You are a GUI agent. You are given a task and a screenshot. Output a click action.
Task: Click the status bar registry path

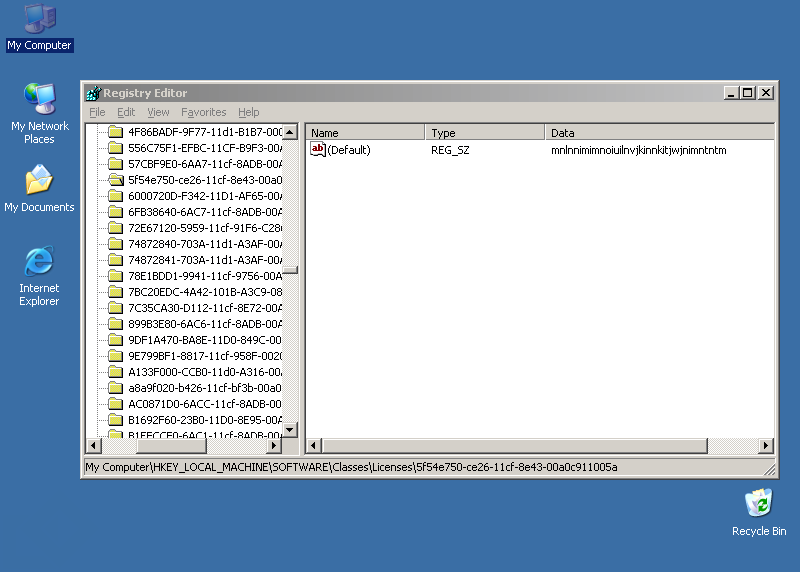point(351,467)
